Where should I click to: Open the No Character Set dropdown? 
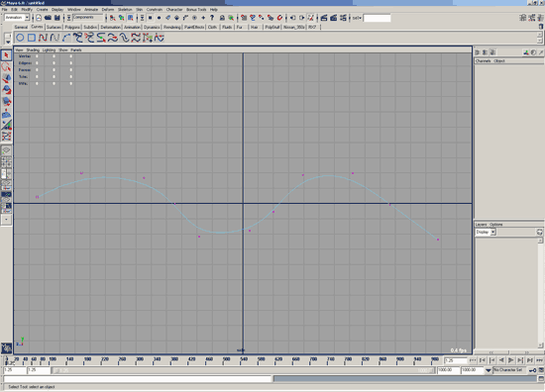point(510,370)
